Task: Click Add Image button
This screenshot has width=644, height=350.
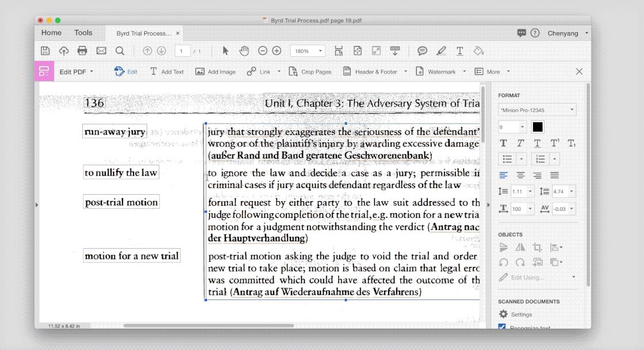Action: (x=216, y=72)
